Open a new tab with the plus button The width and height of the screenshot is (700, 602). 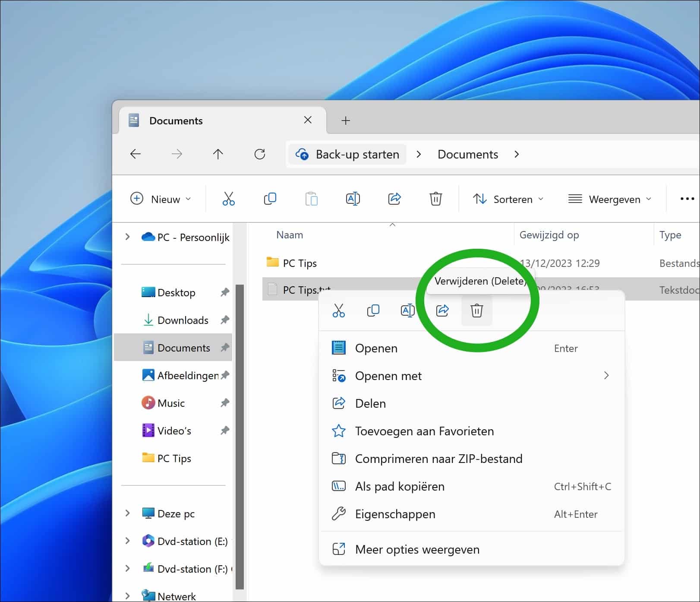pos(345,120)
